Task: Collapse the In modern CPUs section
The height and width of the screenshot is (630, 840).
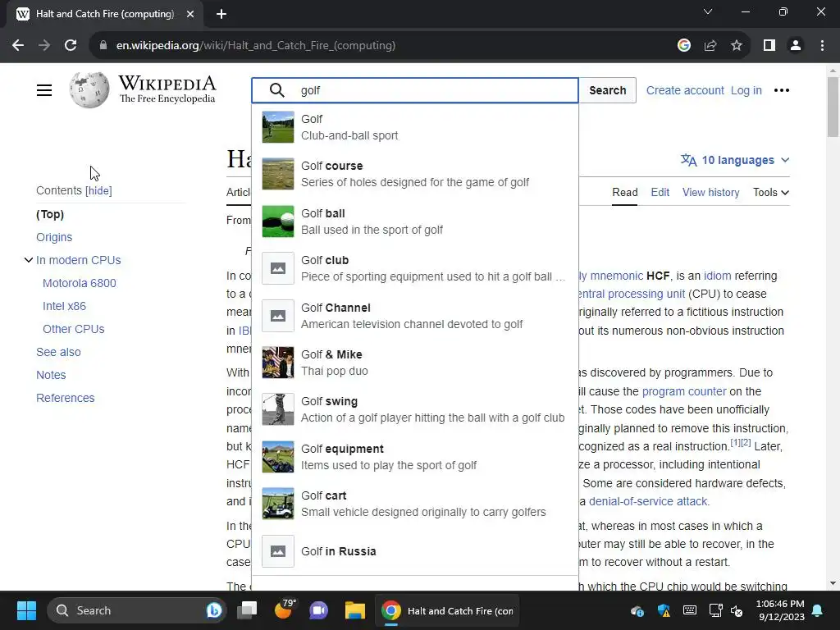Action: [29, 260]
